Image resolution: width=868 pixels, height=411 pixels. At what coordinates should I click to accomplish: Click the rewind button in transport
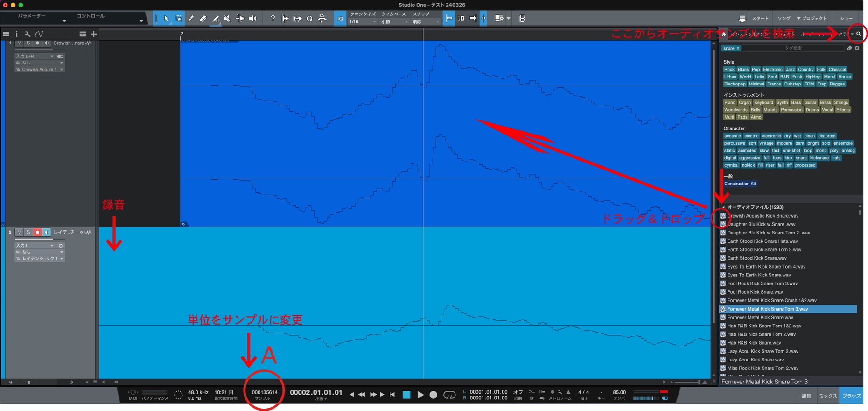pos(362,395)
